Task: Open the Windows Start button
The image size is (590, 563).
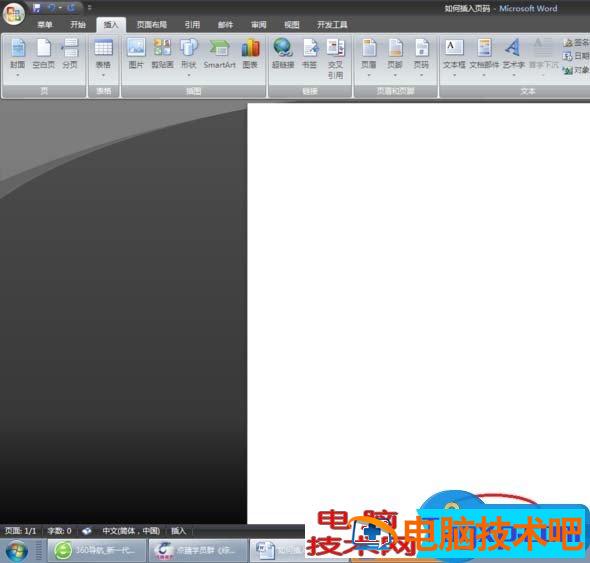Action: pyautogui.click(x=17, y=551)
